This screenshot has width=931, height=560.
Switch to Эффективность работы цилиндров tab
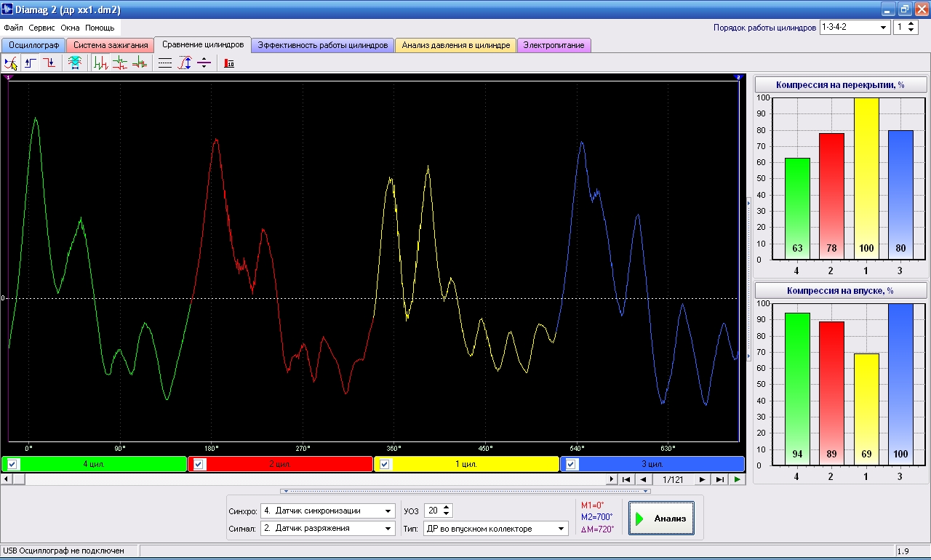(323, 45)
